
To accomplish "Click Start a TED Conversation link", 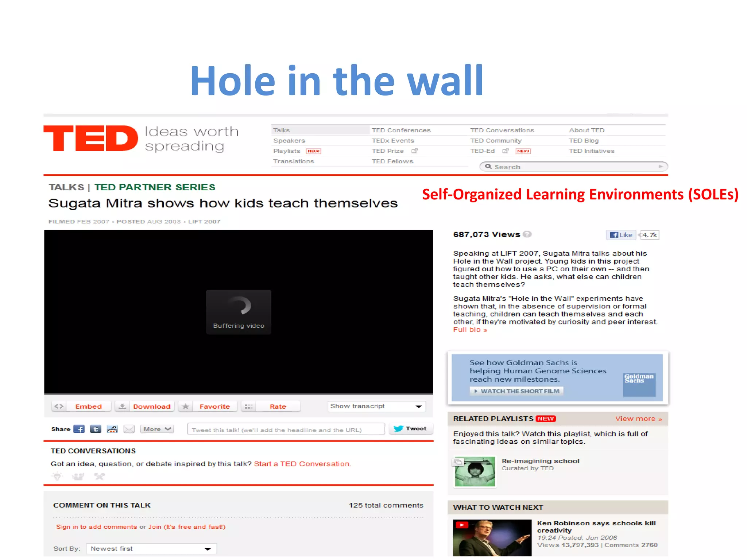I will [302, 464].
